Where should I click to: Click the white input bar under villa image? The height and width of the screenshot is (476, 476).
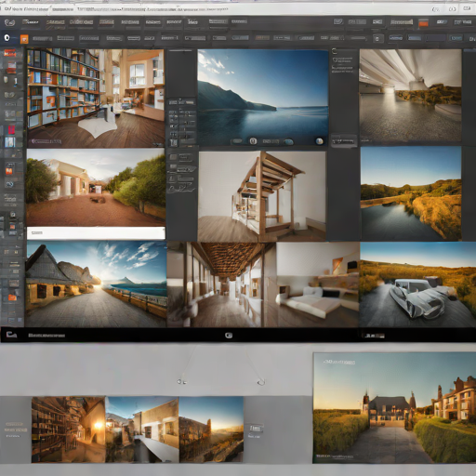pos(96,233)
